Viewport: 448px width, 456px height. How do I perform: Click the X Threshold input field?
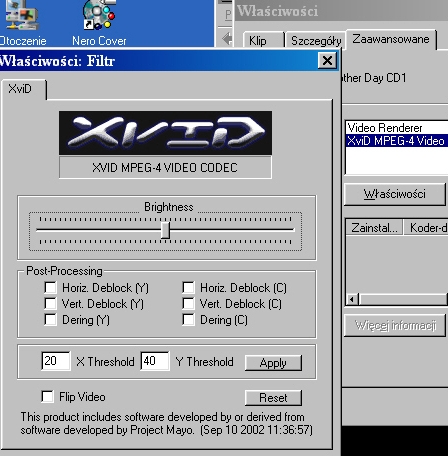pyautogui.click(x=56, y=361)
